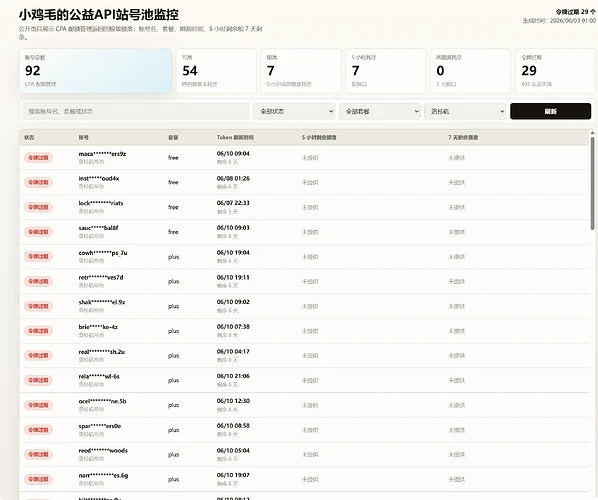Click the rate-limited 7 stat card
This screenshot has height=500, width=598.
click(301, 71)
